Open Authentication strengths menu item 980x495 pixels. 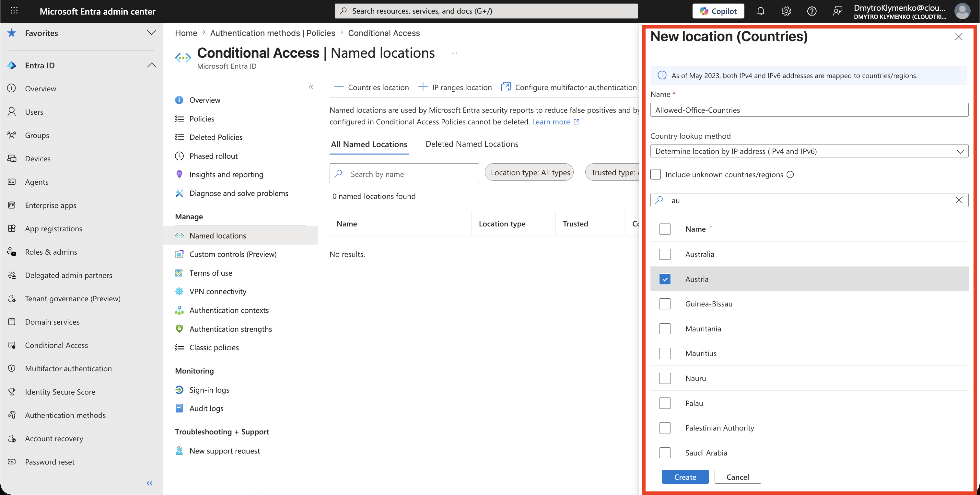tap(230, 329)
